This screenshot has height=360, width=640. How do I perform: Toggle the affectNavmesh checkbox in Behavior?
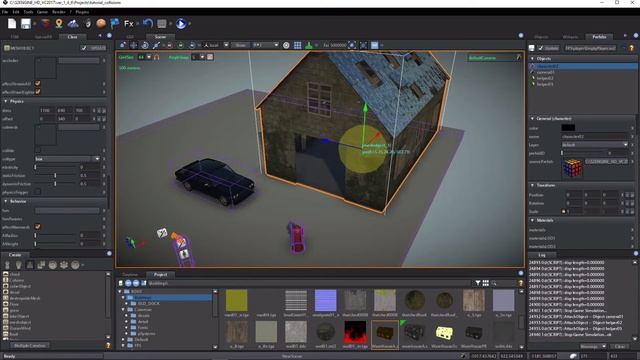coord(38,227)
